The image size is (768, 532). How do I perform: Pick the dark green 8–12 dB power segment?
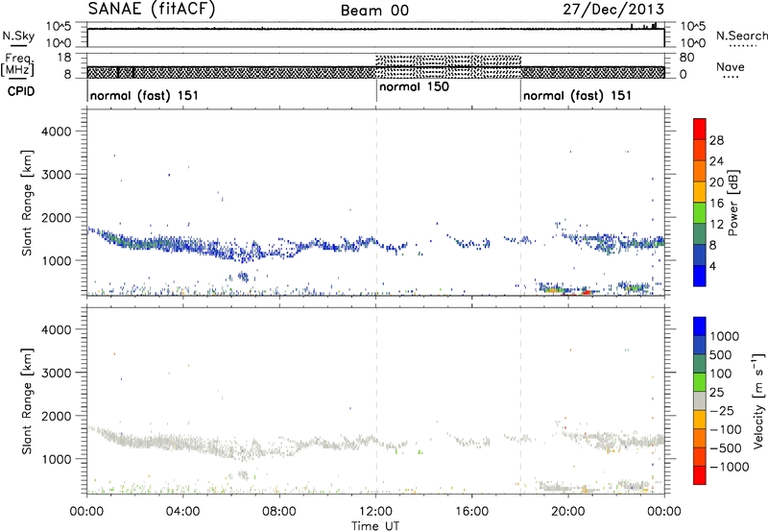click(700, 234)
